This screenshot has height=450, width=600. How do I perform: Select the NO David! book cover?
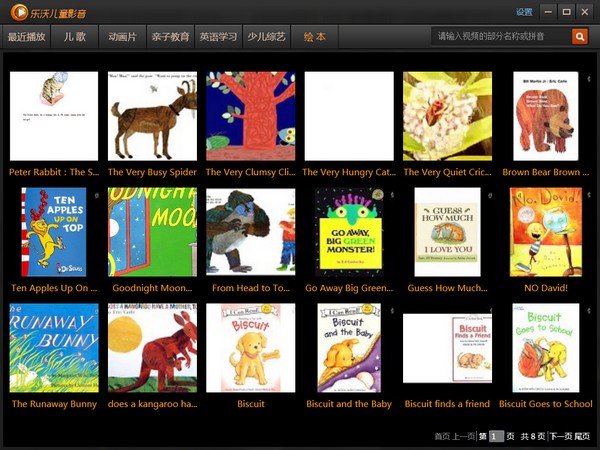pos(546,232)
